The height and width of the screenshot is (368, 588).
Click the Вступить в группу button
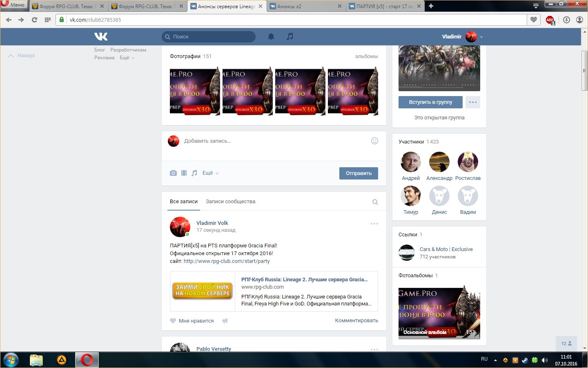click(430, 102)
